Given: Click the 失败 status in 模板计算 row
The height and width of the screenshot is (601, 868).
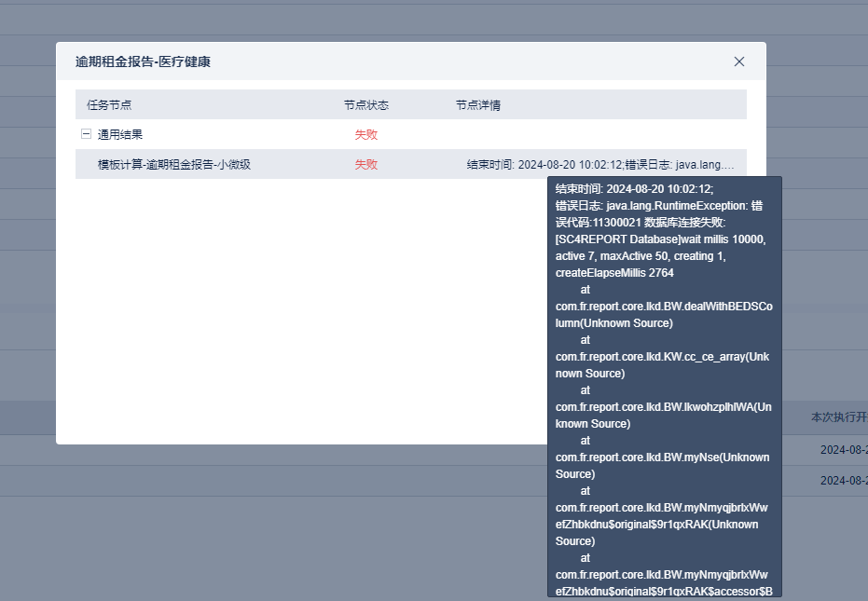Looking at the screenshot, I should coord(365,164).
